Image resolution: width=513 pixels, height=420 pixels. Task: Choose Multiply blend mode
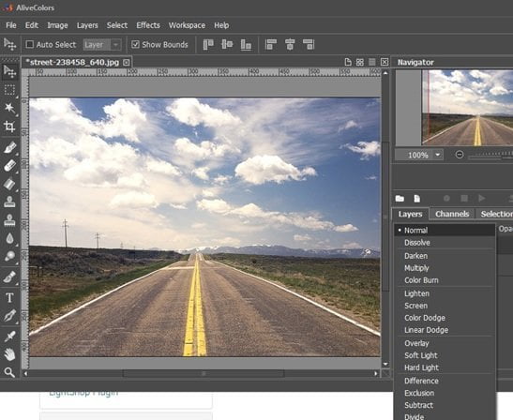click(445, 268)
